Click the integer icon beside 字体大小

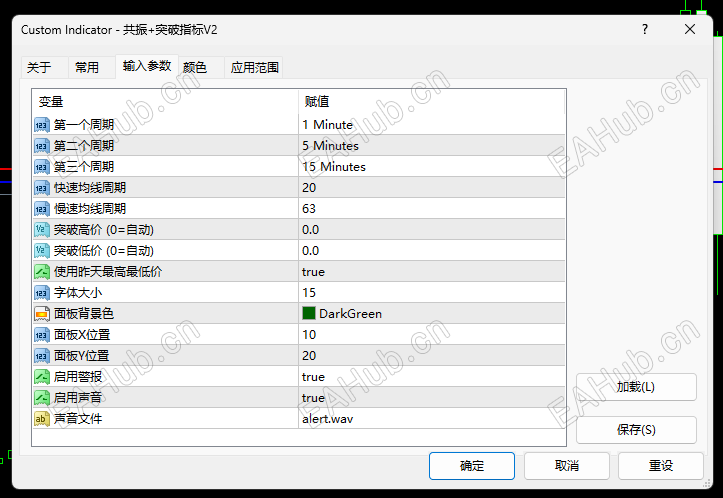click(41, 293)
